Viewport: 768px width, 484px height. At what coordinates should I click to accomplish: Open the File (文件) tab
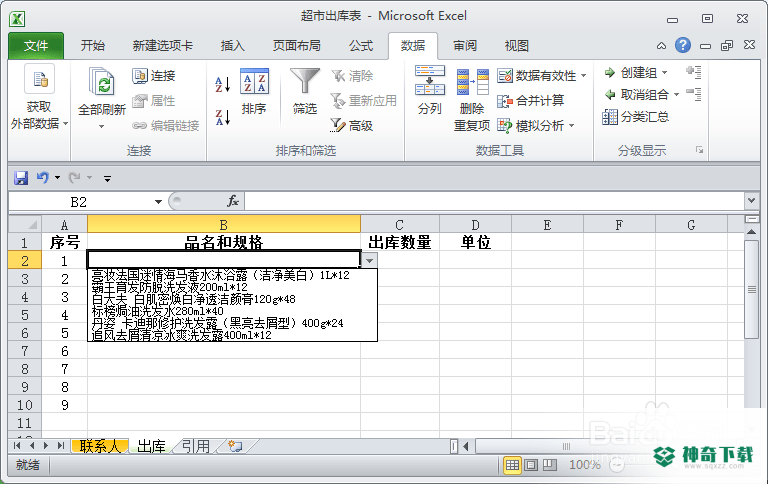point(36,46)
